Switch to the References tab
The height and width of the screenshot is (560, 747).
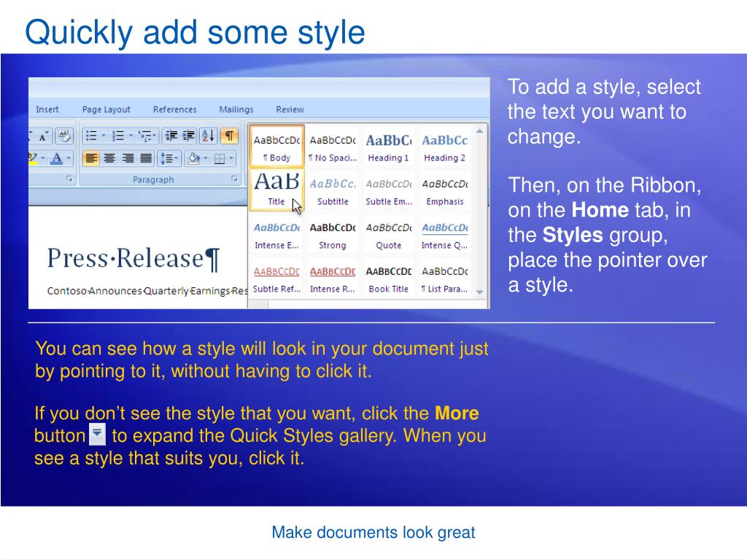(x=174, y=109)
